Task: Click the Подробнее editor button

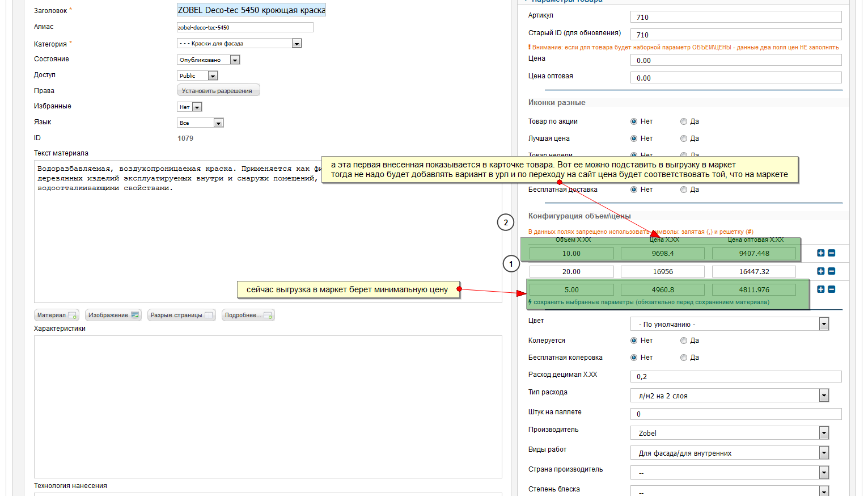Action: click(x=248, y=315)
